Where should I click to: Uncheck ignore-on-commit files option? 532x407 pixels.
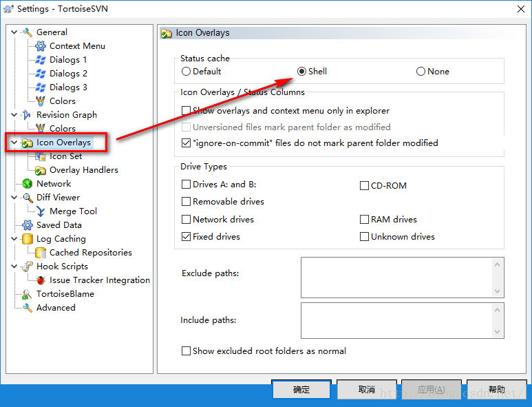click(186, 143)
